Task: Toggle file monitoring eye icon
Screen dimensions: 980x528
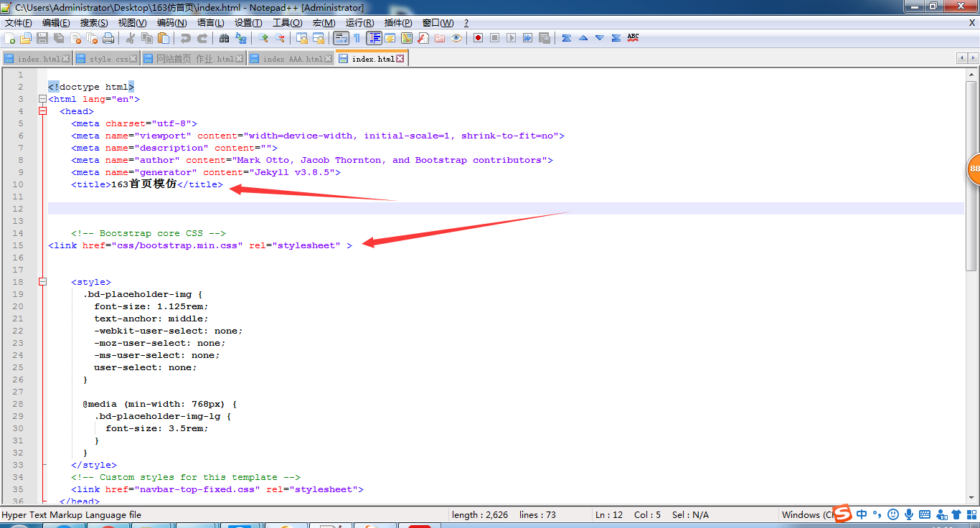Action: (456, 38)
